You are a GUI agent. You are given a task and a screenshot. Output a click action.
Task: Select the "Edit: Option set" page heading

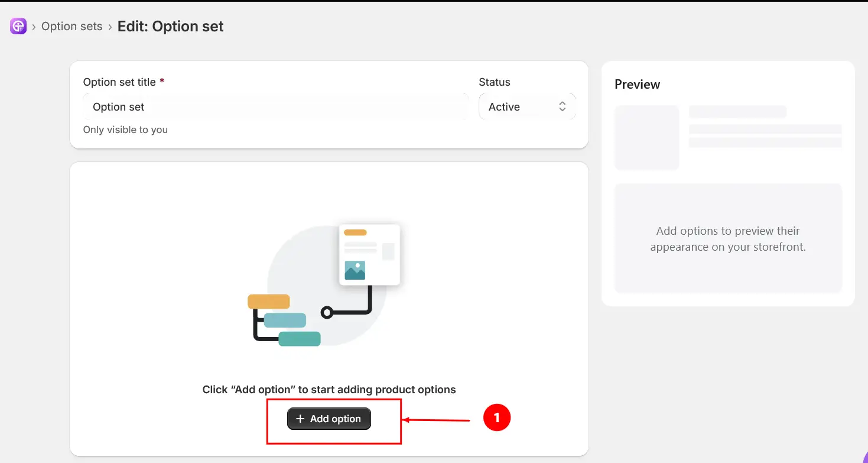point(171,27)
